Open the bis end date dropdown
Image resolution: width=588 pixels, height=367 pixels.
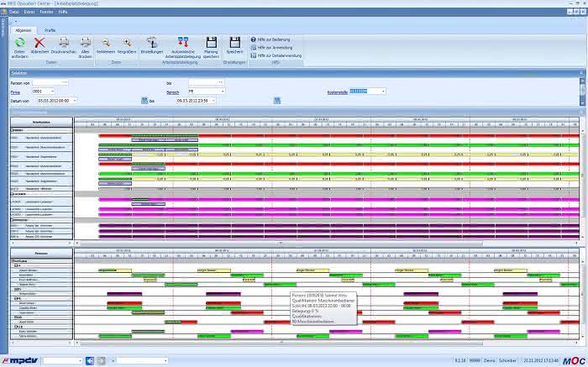213,101
